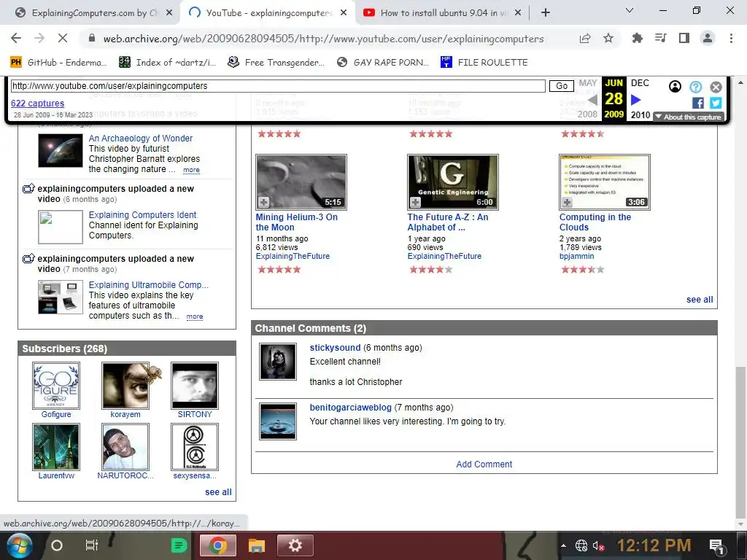Click the Wayback Machine Go button
The width and height of the screenshot is (747, 560).
click(561, 86)
